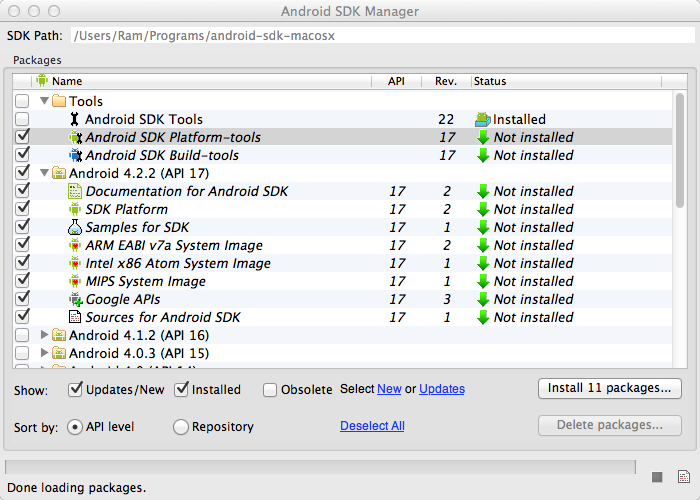Select the Google APIs row
The height and width of the screenshot is (500, 700).
[x=342, y=299]
